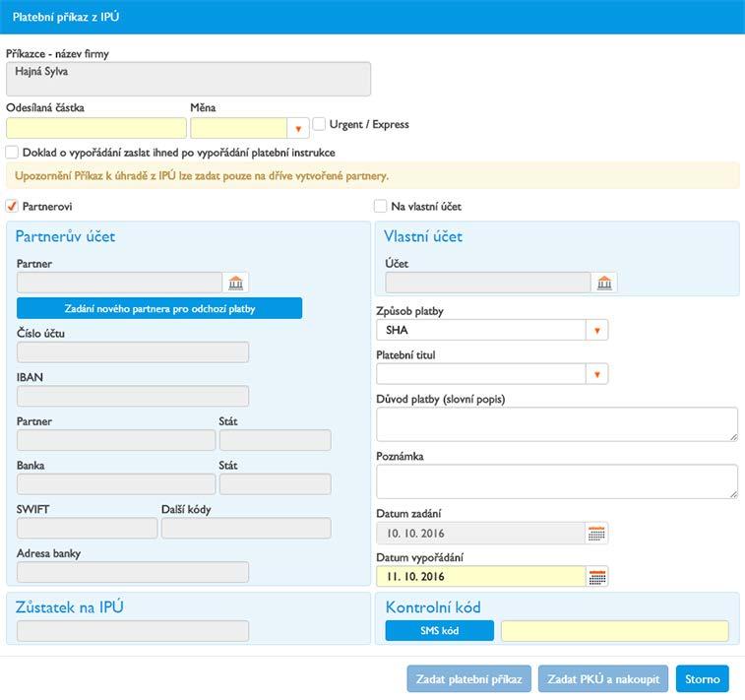Click the Platební příkaz z IPÚ title
The image size is (745, 700).
tap(66, 17)
